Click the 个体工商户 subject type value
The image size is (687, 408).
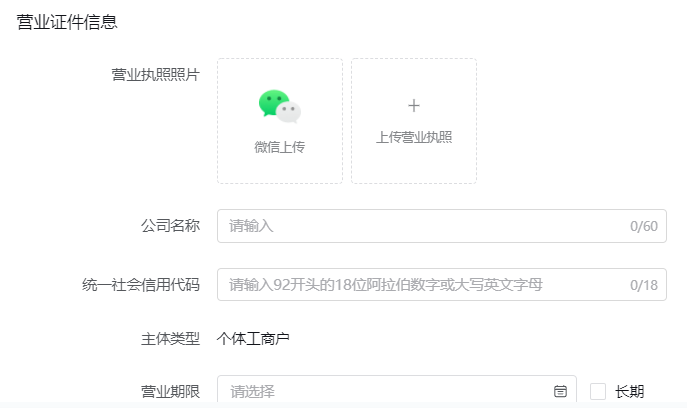click(253, 339)
